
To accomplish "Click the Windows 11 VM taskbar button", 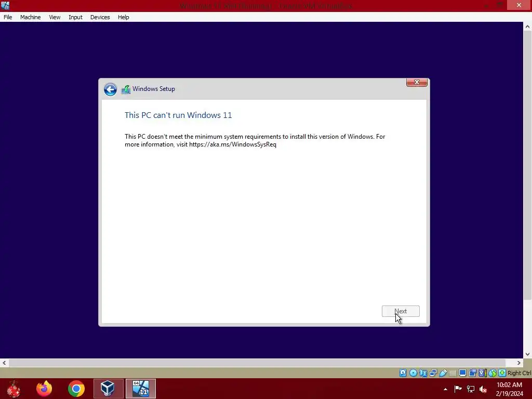I will [x=140, y=389].
